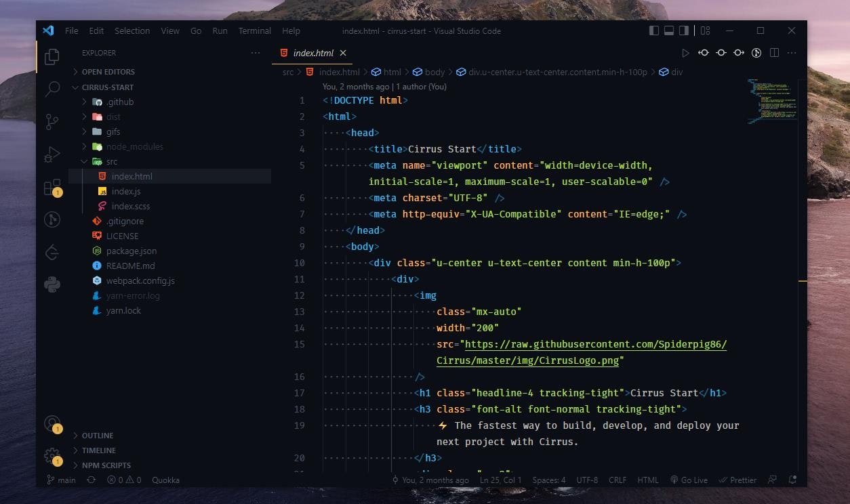Viewport: 850px width, 504px height.
Task: Expand the OPEN EDITORS section
Action: click(170, 72)
